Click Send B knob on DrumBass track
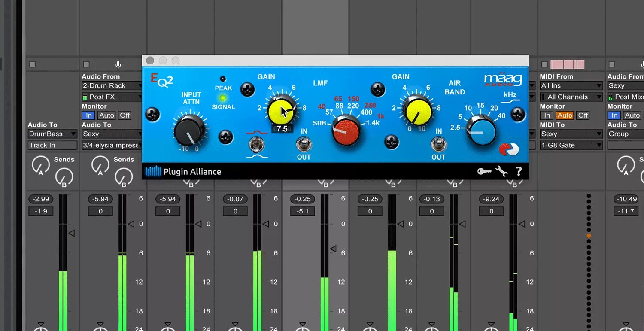Screen dimensions: 644x331 pos(64,176)
